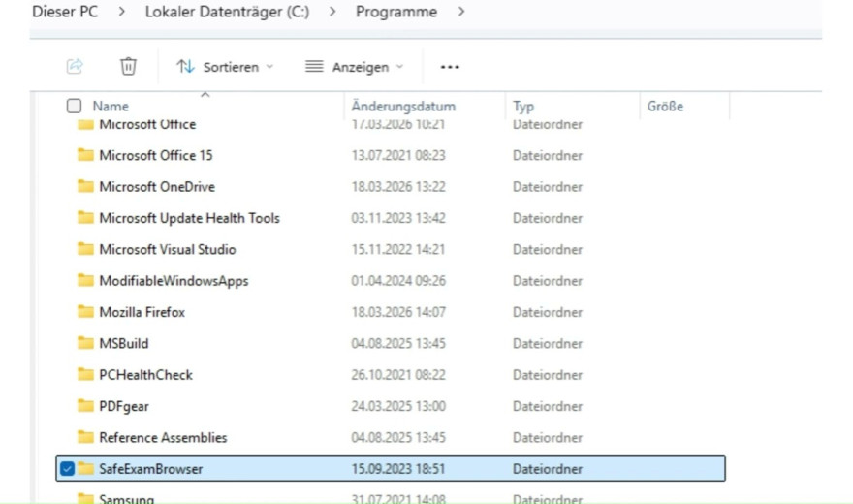Select the Microsoft Visual Studio folder name
Image resolution: width=853 pixels, height=504 pixels.
click(167, 249)
